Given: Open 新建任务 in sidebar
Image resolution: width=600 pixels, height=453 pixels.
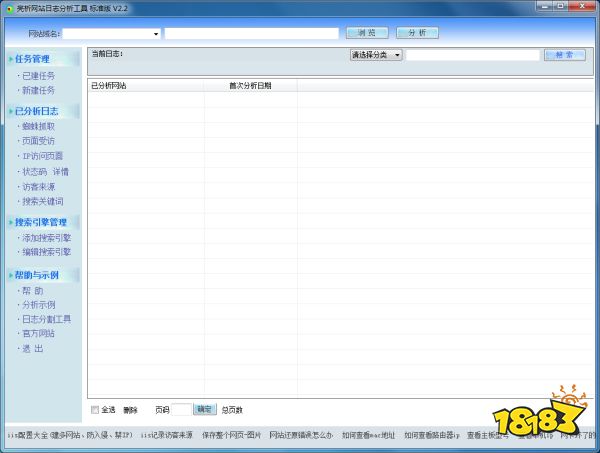Looking at the screenshot, I should 38,90.
